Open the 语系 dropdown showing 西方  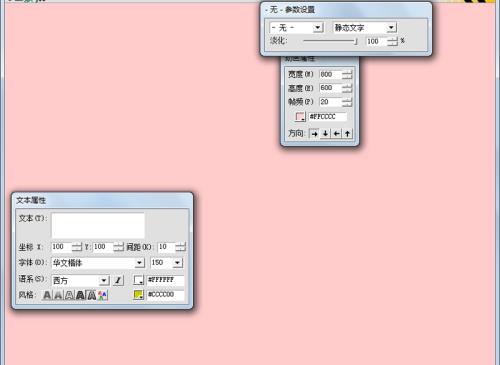tap(80, 280)
